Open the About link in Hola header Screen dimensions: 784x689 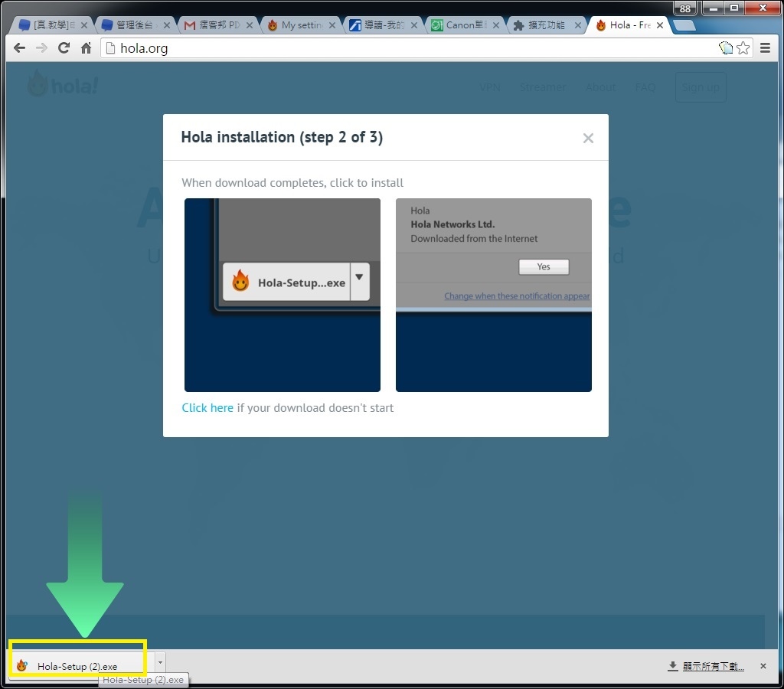click(x=600, y=87)
